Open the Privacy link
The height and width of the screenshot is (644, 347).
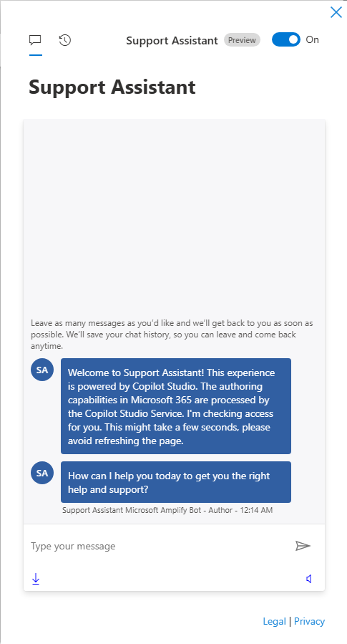coord(309,621)
